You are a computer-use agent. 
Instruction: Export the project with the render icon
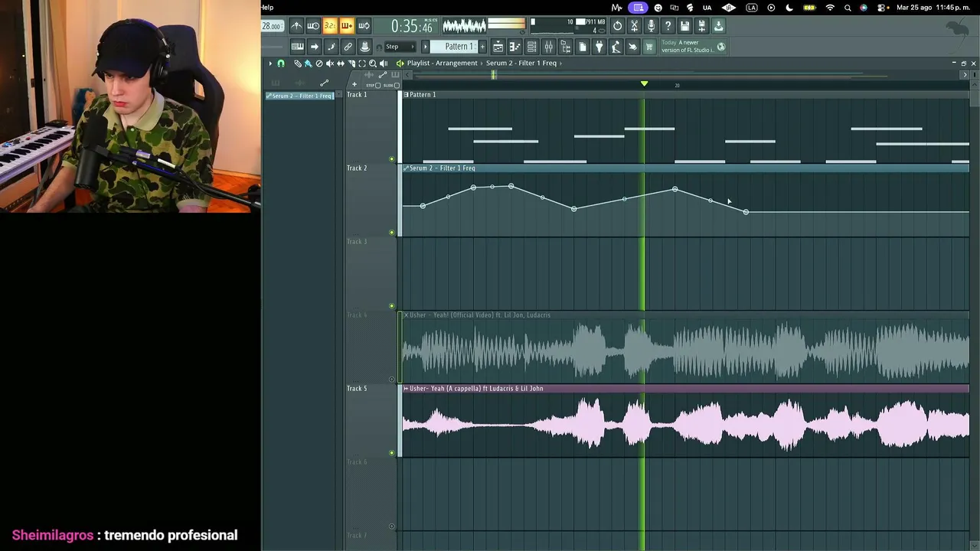click(x=718, y=26)
